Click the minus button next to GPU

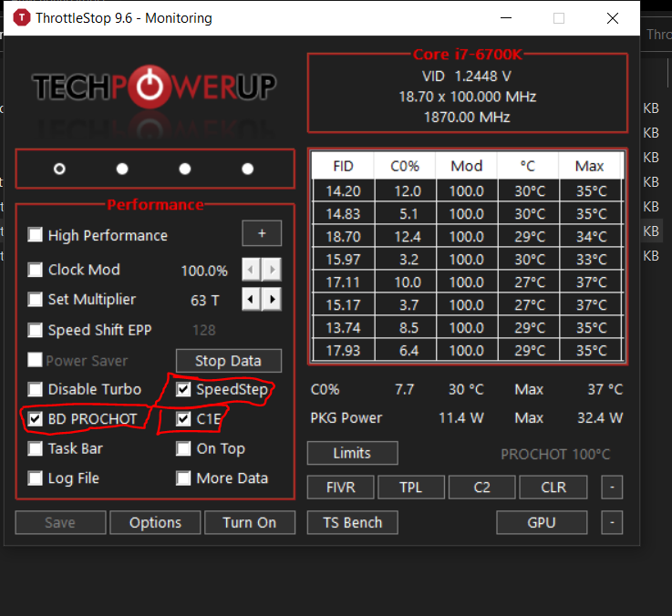[612, 522]
